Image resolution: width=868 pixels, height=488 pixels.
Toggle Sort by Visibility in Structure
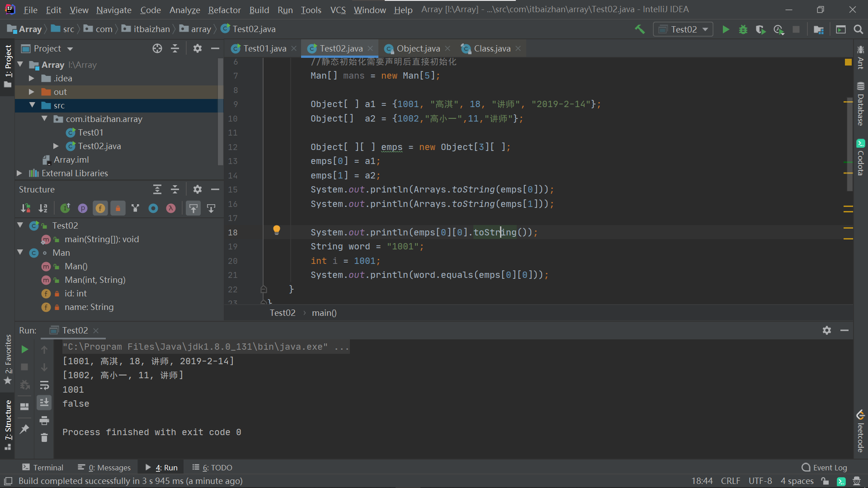click(x=26, y=208)
